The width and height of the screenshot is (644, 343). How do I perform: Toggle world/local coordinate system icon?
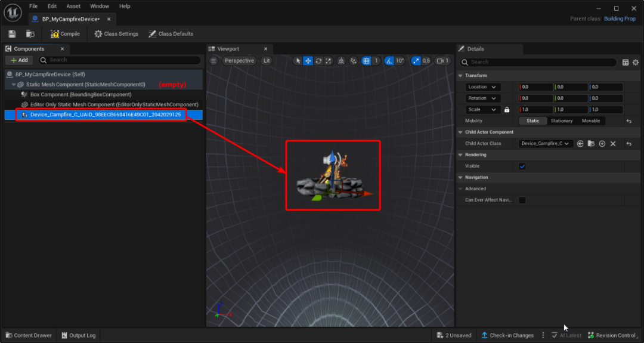(341, 61)
